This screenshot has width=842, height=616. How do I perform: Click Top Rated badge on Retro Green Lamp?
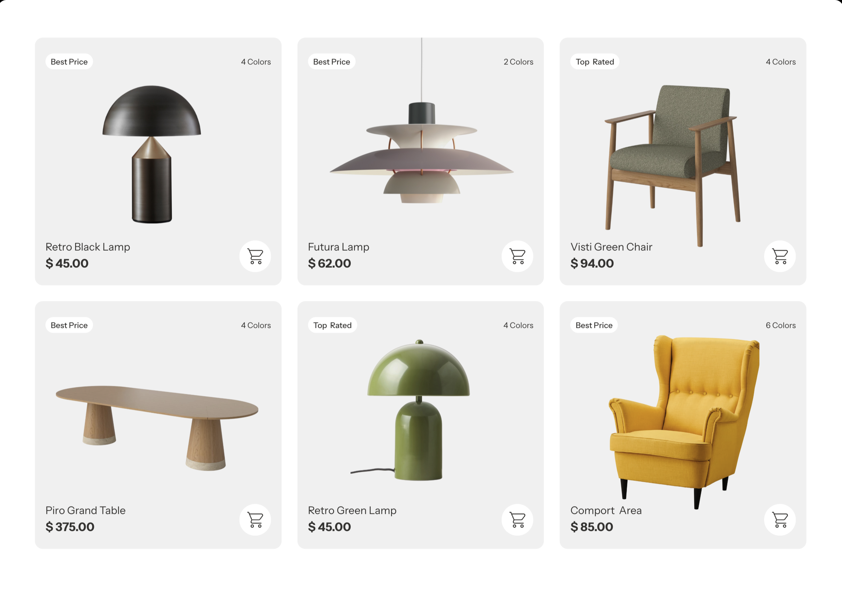click(x=332, y=325)
